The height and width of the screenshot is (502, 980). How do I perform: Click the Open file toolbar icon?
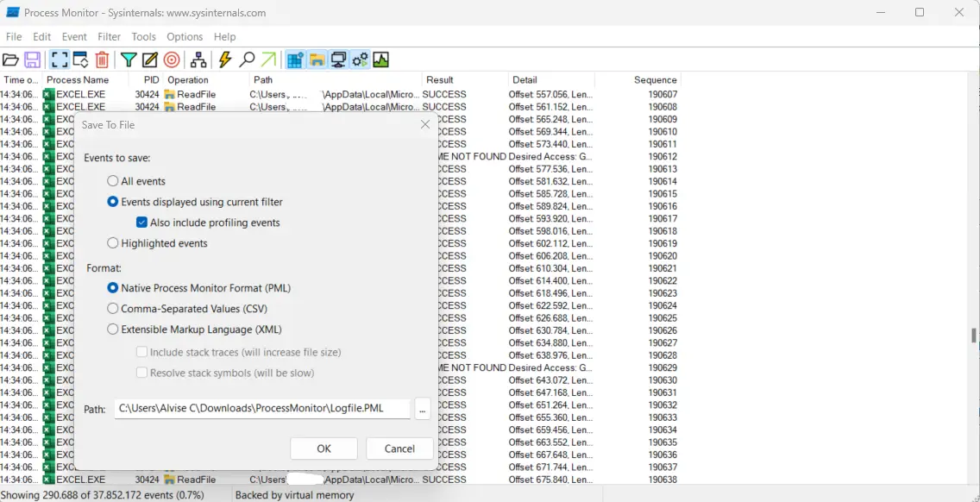10,60
